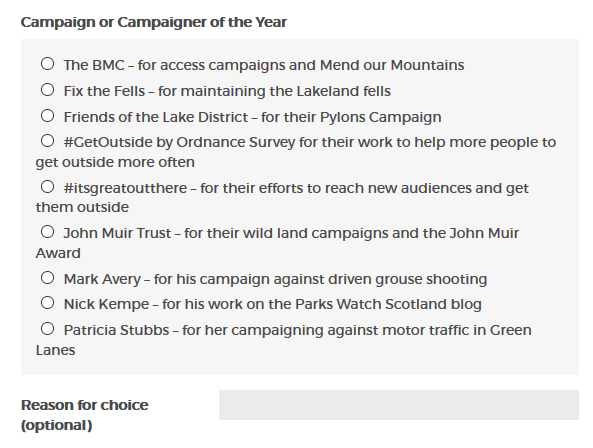Click the 'wild land campaigns' label text
Viewport: 593px width, 448px height.
tap(315, 233)
